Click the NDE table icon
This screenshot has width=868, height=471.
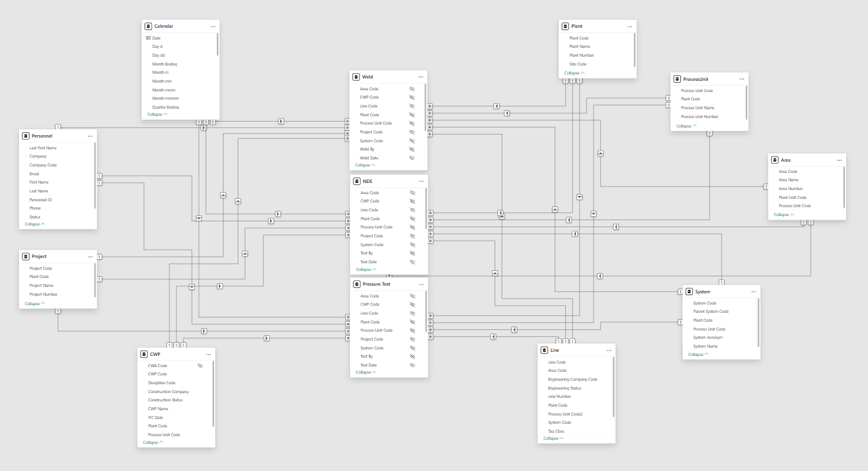[357, 181]
